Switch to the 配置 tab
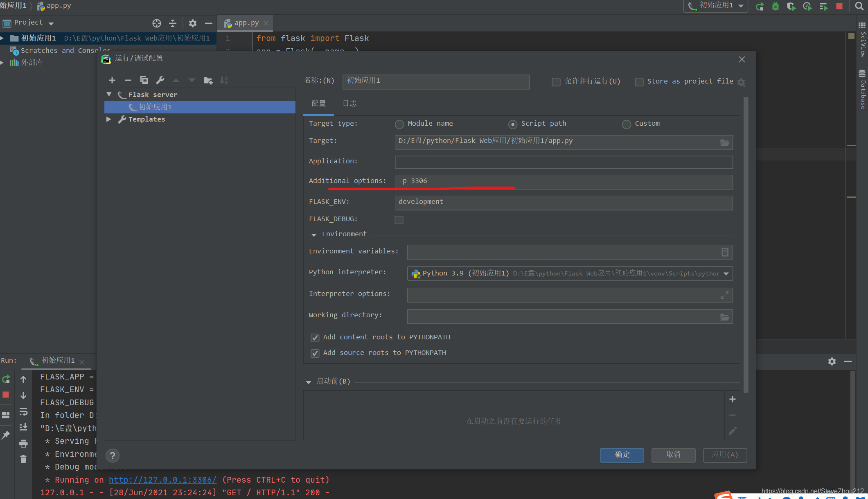 coord(318,104)
